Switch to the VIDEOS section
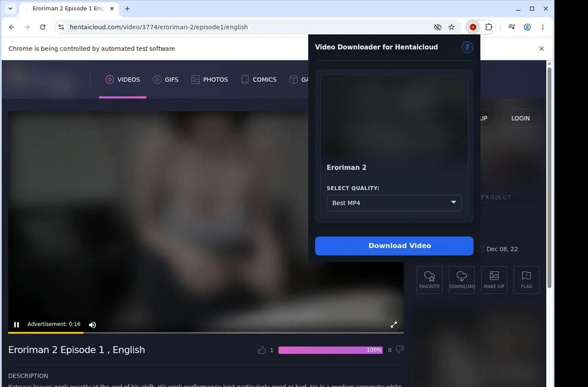588x387 pixels. (123, 79)
